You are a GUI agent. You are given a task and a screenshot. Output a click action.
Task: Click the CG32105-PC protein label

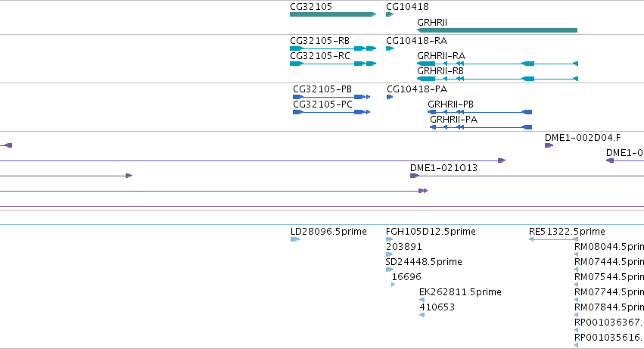[323, 104]
